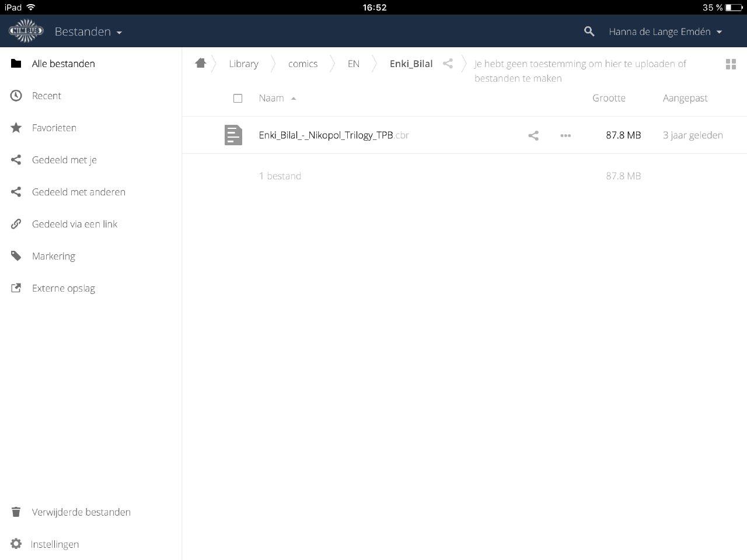Navigate to comics breadcrumb
747x560 pixels.
[302, 64]
